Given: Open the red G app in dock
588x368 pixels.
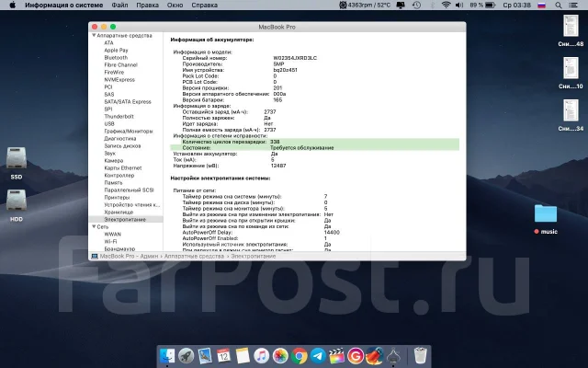Looking at the screenshot, I should point(356,355).
